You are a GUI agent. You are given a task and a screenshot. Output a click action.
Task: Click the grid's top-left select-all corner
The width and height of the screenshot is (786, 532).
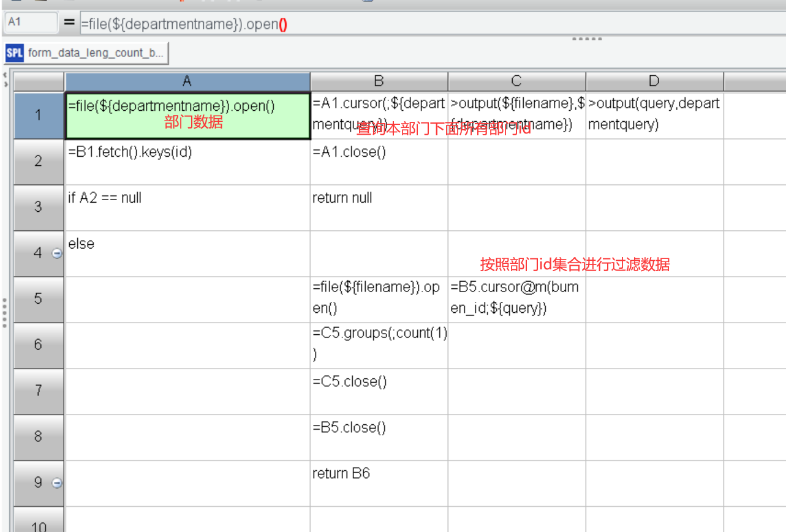[39, 81]
